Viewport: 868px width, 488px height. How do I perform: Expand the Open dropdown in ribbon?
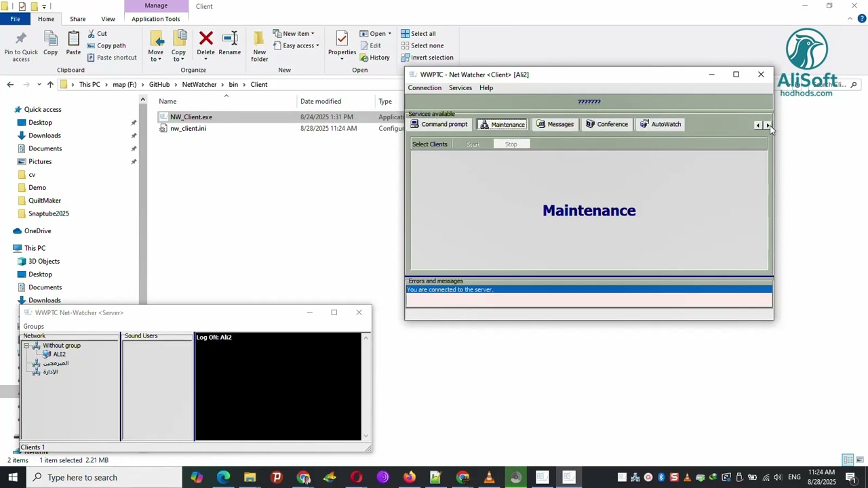coord(376,33)
